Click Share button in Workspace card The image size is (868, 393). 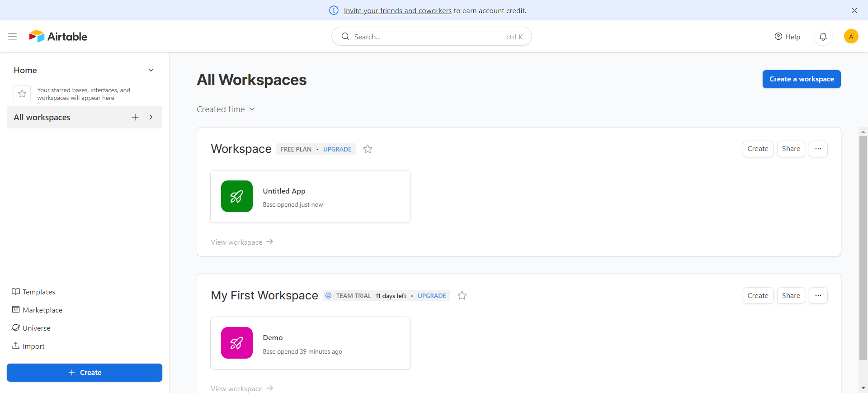coord(791,149)
